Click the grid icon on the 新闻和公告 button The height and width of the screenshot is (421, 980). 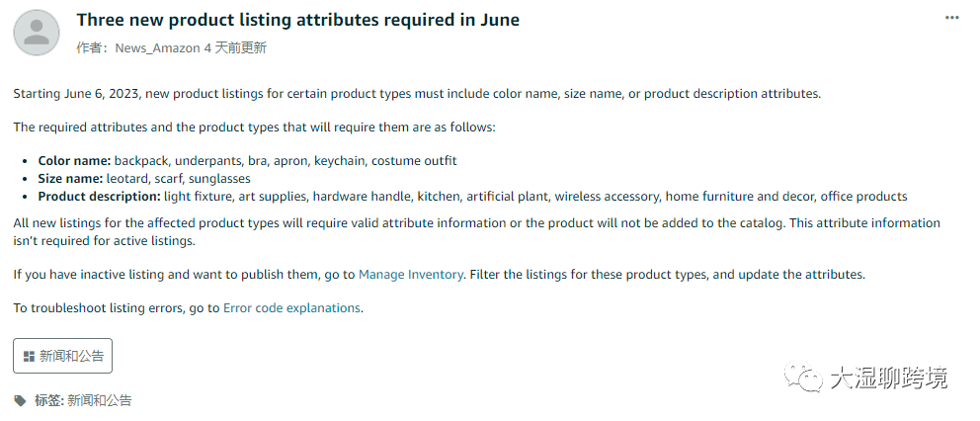(30, 356)
